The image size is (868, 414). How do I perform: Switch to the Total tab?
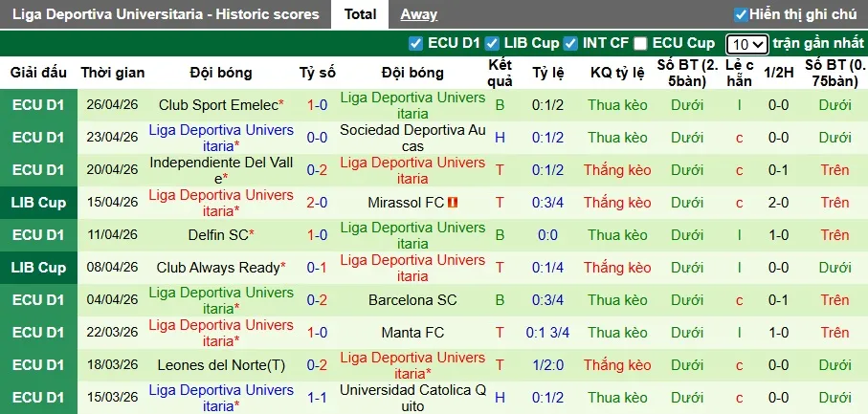tap(360, 14)
